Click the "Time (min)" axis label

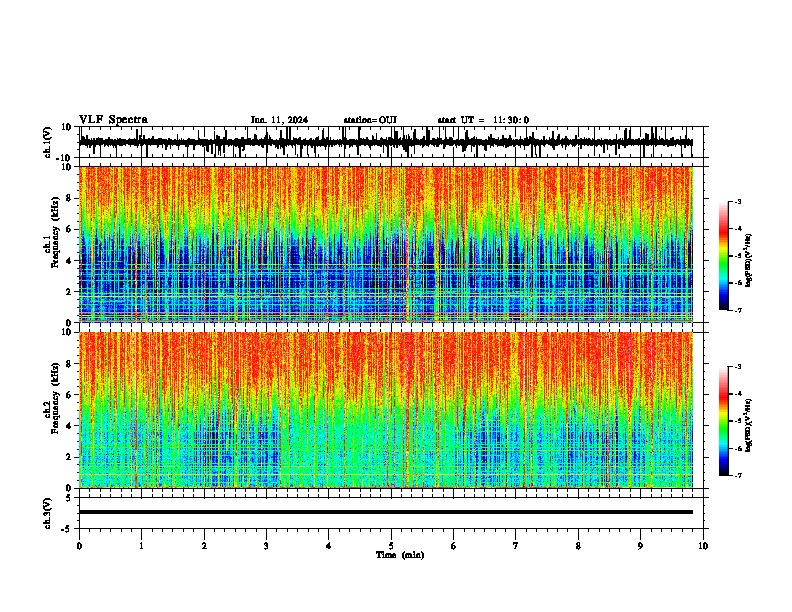pyautogui.click(x=400, y=555)
